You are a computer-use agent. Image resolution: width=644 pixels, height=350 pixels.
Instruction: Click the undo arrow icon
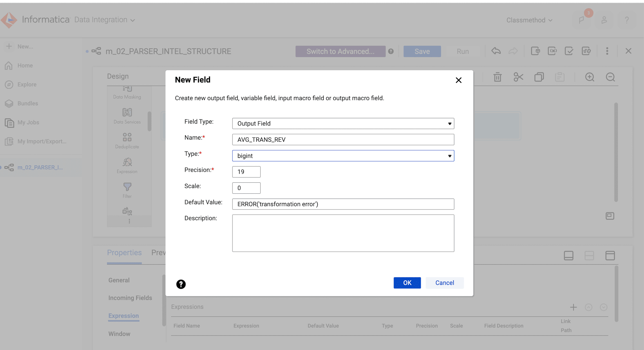pos(496,51)
